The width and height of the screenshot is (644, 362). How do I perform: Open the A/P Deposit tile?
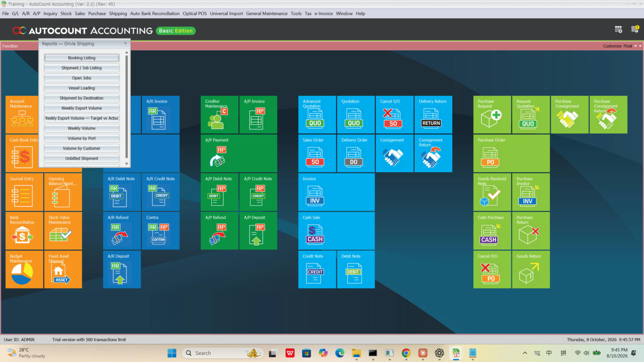coord(258,230)
